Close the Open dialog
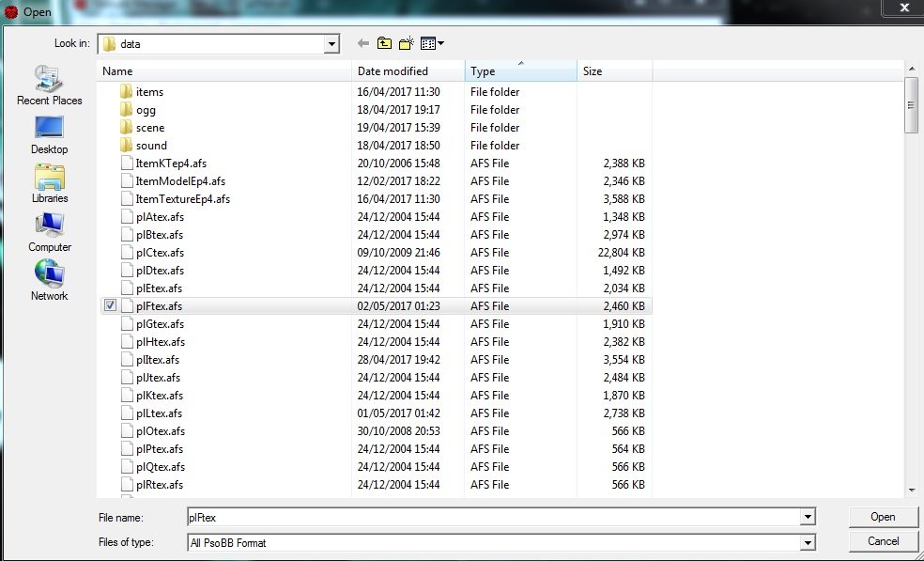The image size is (924, 561). pyautogui.click(x=904, y=8)
